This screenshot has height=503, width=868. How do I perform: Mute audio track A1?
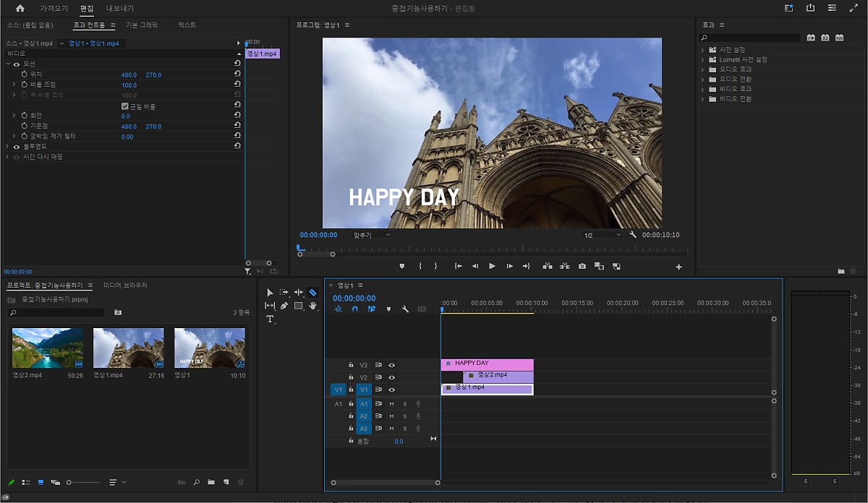[391, 404]
